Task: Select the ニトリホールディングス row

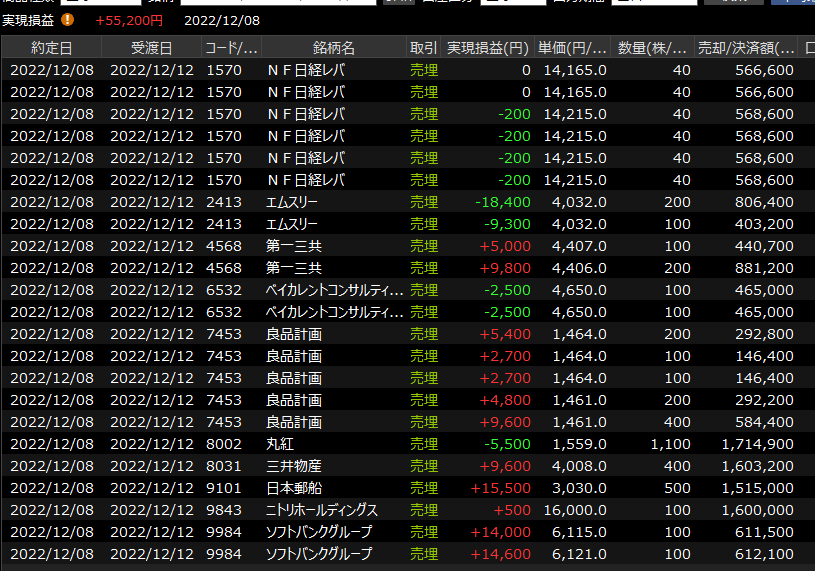Action: [335, 510]
